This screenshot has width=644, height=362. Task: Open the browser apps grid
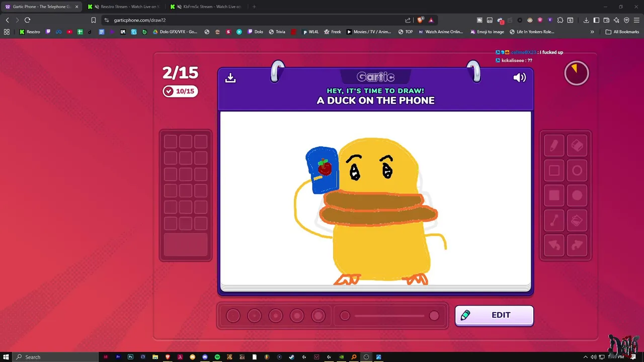click(x=7, y=32)
